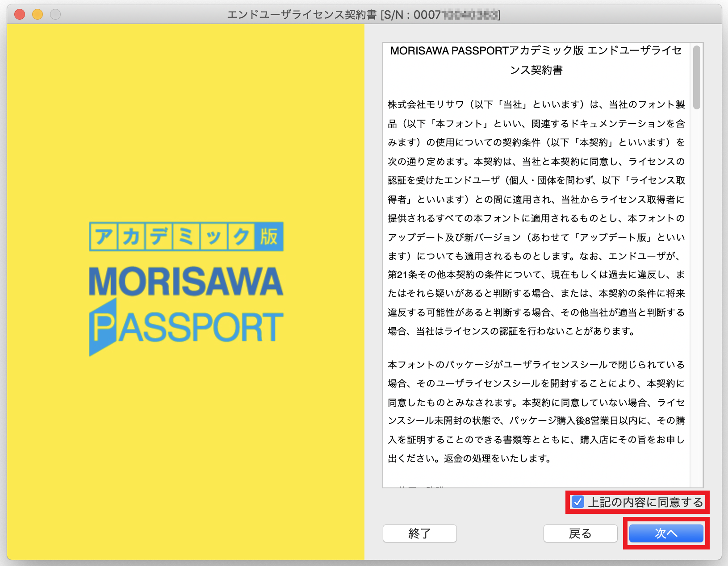Screen dimensions: 728x566
Task: Click the 次へ button
Action: click(x=666, y=533)
